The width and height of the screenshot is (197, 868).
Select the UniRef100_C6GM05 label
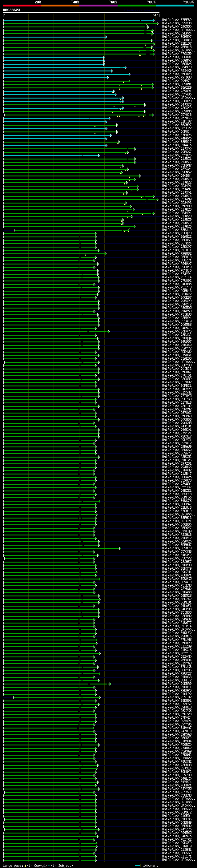tap(177, 61)
